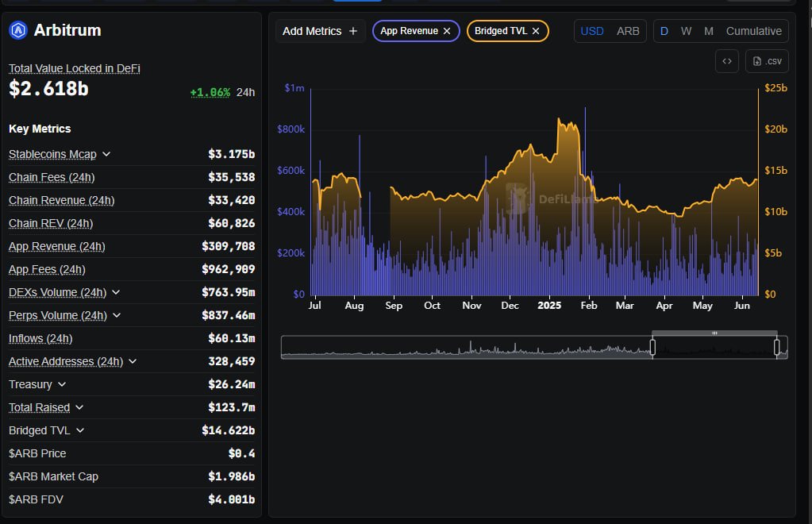The image size is (812, 524).
Task: Open the embed code icon button
Action: click(x=727, y=61)
